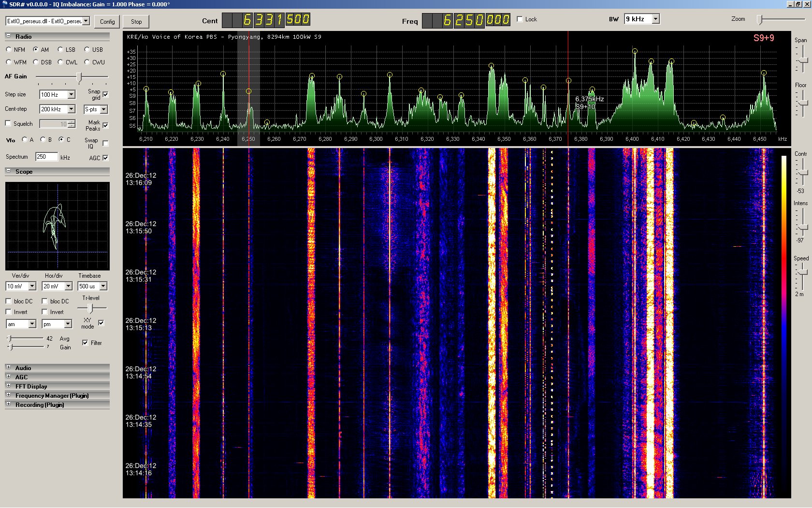Toggle the frequency Lock checkbox

coord(520,19)
